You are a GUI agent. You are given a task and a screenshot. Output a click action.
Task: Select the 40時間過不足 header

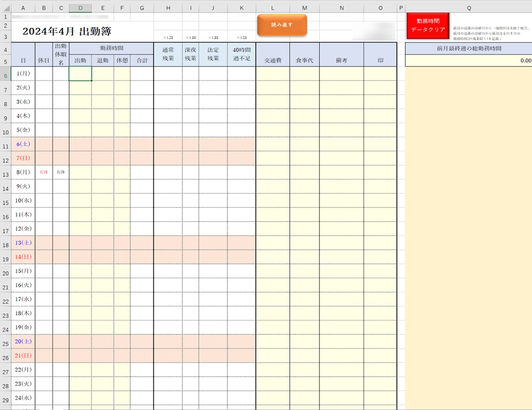coord(242,54)
